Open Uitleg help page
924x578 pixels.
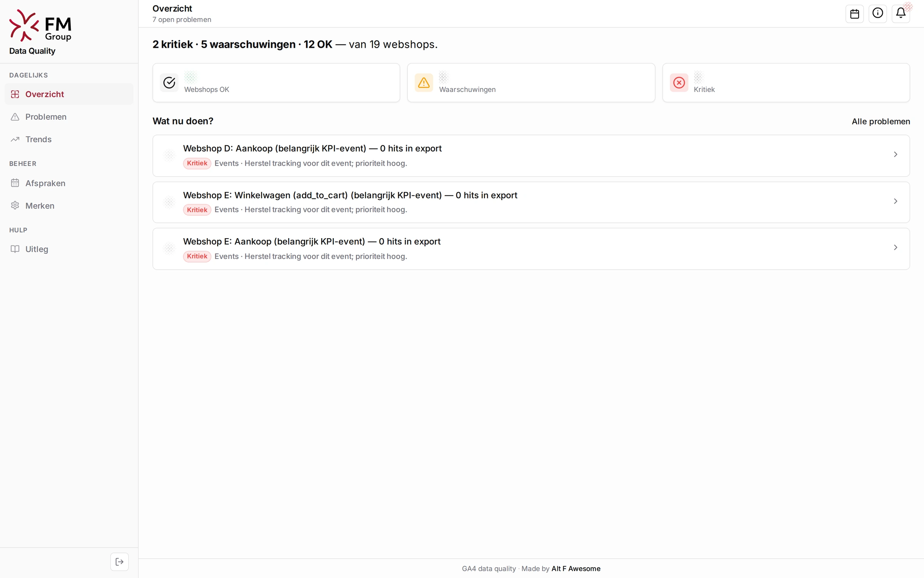tap(69, 249)
